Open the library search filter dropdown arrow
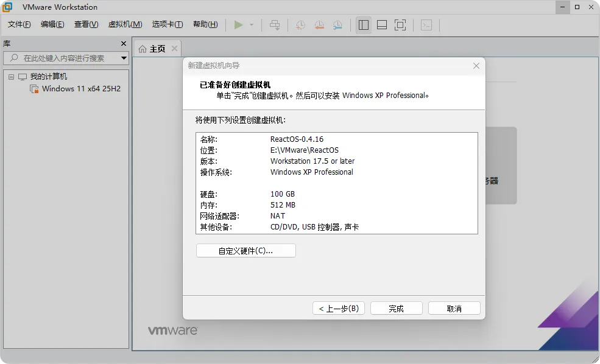Image resolution: width=600 pixels, height=364 pixels. [x=124, y=58]
